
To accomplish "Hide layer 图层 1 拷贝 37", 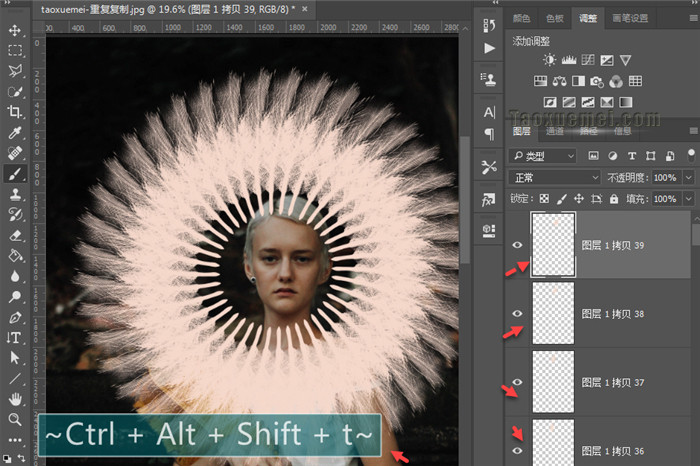I will click(517, 382).
